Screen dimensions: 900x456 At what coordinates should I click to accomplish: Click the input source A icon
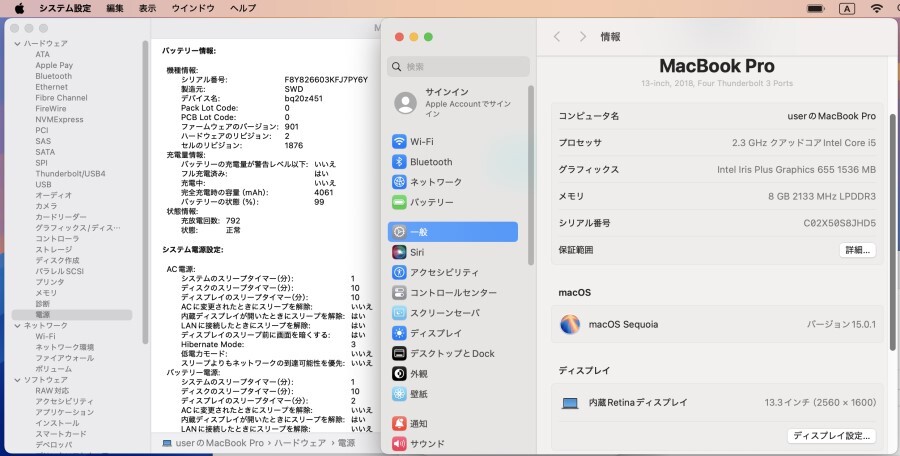pyautogui.click(x=847, y=8)
